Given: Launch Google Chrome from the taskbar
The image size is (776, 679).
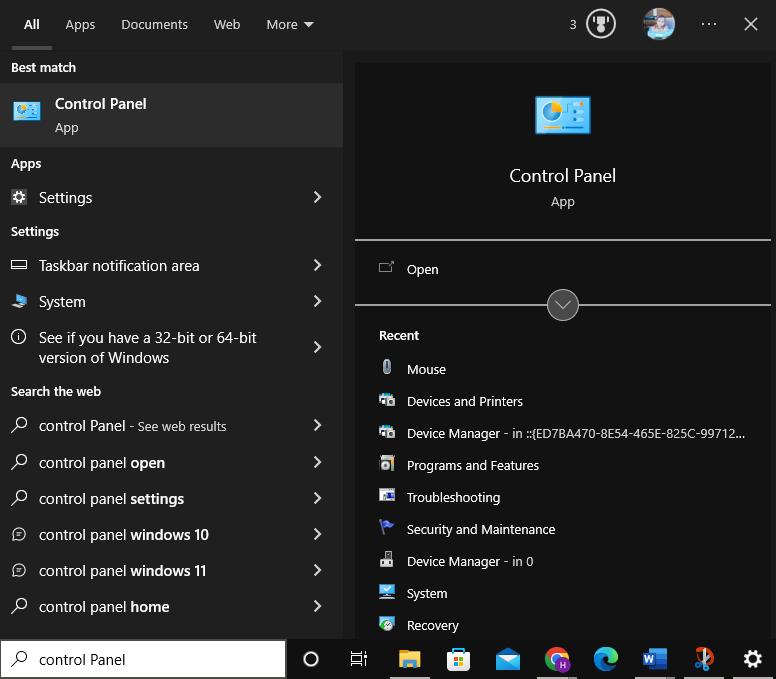Looking at the screenshot, I should coord(557,659).
